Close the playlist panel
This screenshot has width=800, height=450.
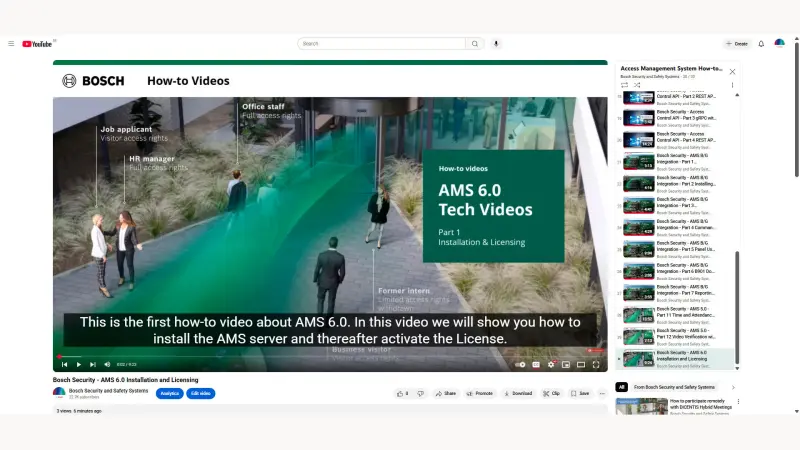732,71
